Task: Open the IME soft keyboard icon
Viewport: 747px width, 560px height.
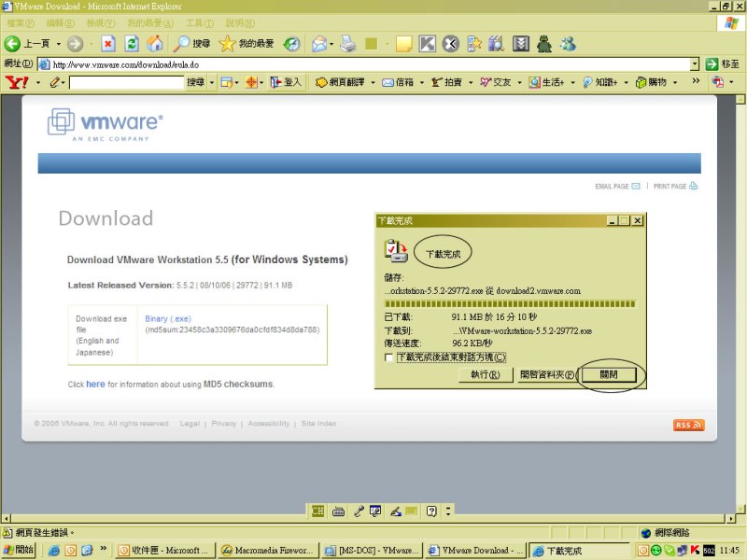Action: 338,511
